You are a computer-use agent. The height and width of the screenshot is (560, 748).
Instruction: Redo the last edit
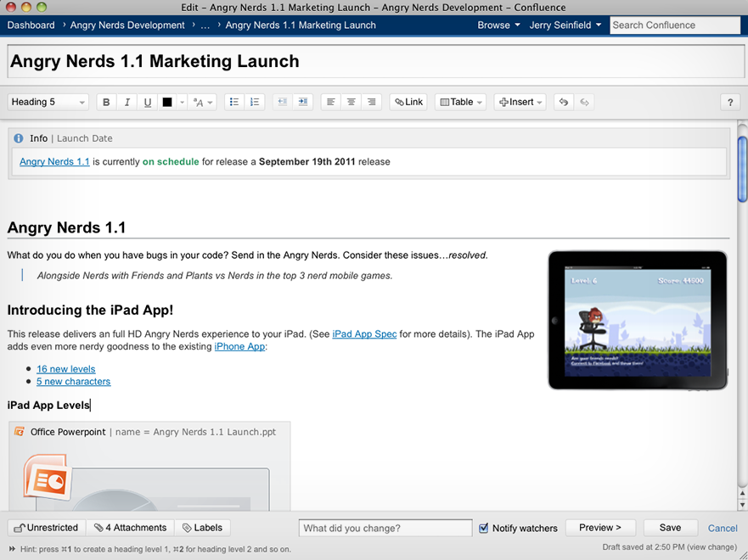(584, 102)
